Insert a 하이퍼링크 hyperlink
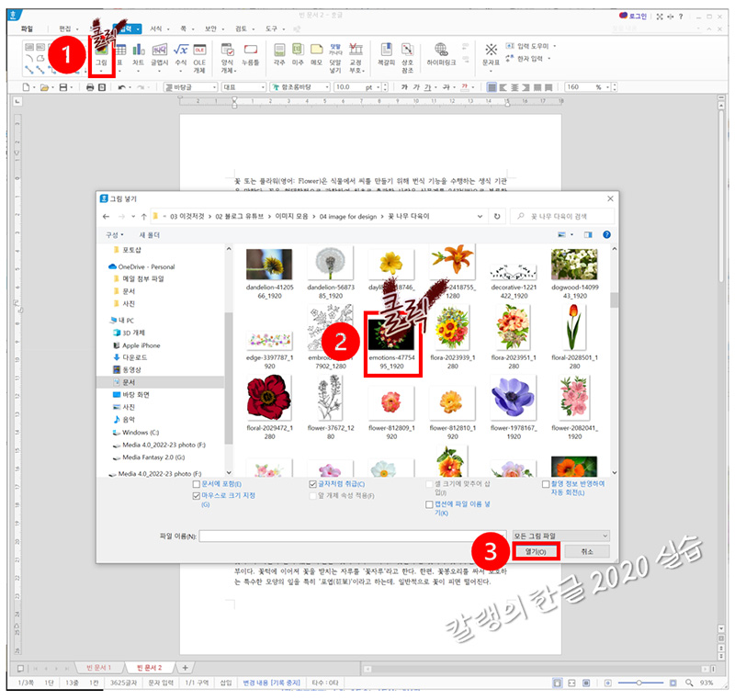This screenshot has height=700, width=735. click(441, 55)
